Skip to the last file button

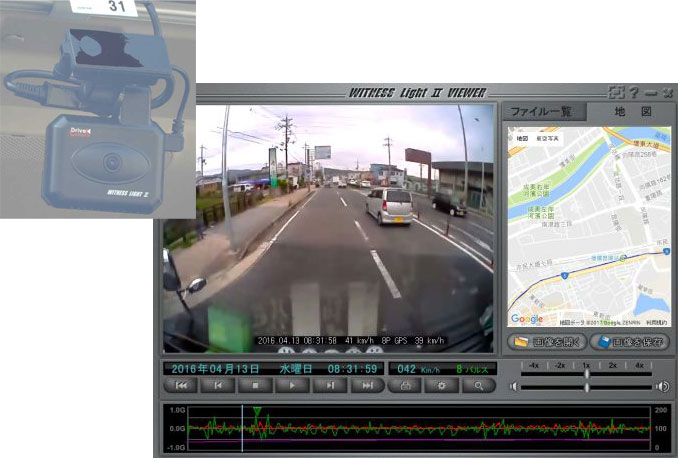[x=367, y=385]
